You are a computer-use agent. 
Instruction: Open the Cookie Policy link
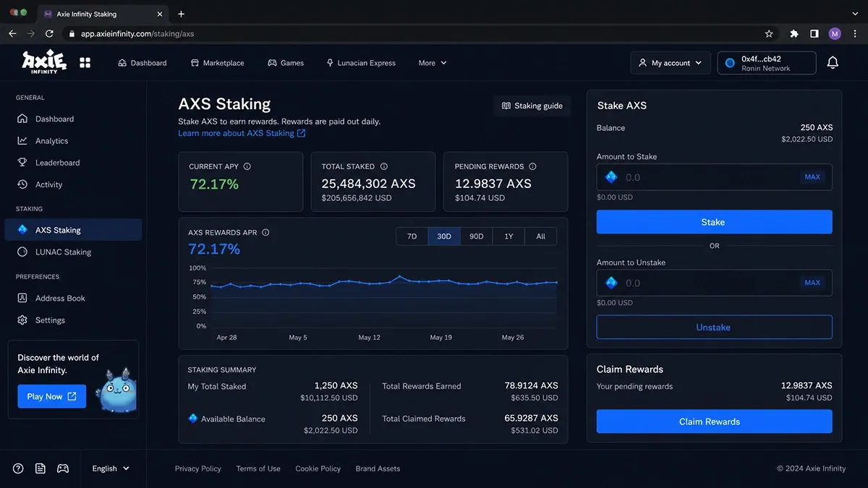pyautogui.click(x=318, y=468)
